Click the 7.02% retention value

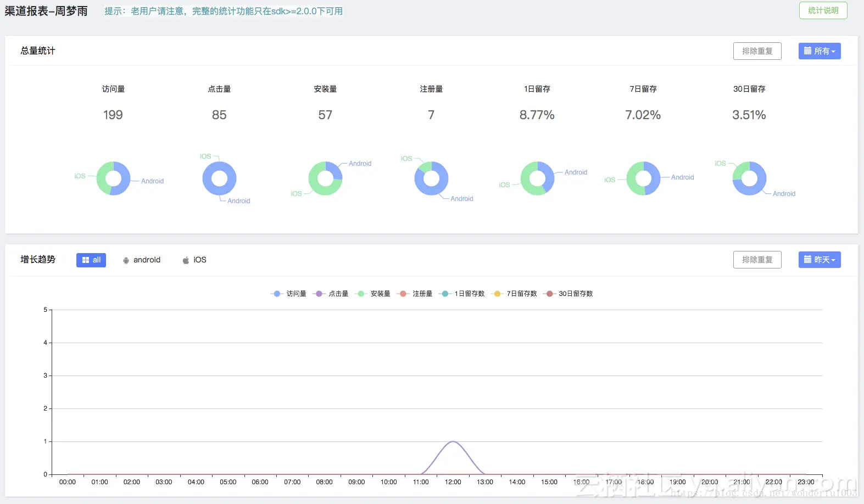tap(643, 115)
